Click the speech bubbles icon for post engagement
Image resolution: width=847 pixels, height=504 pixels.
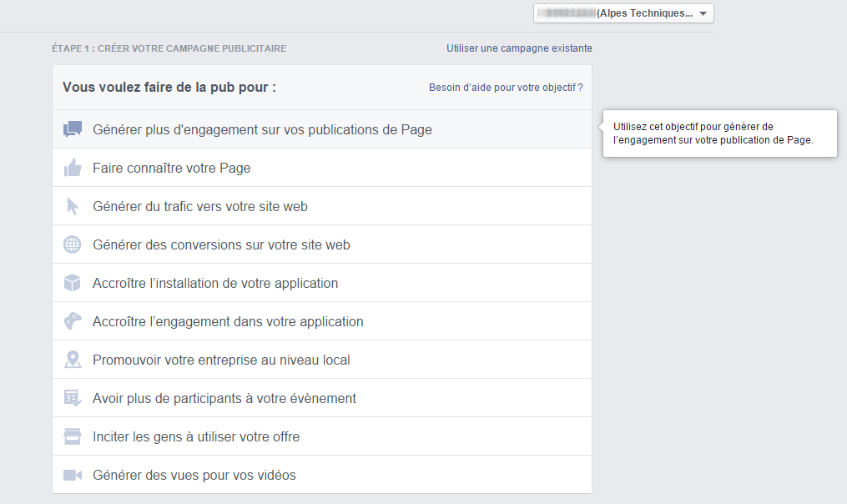tap(73, 129)
